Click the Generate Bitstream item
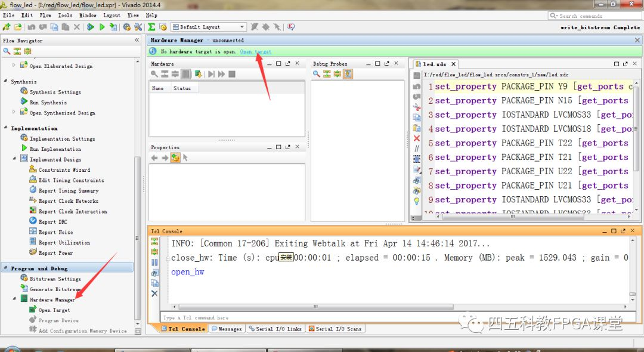This screenshot has width=644, height=352. 55,289
